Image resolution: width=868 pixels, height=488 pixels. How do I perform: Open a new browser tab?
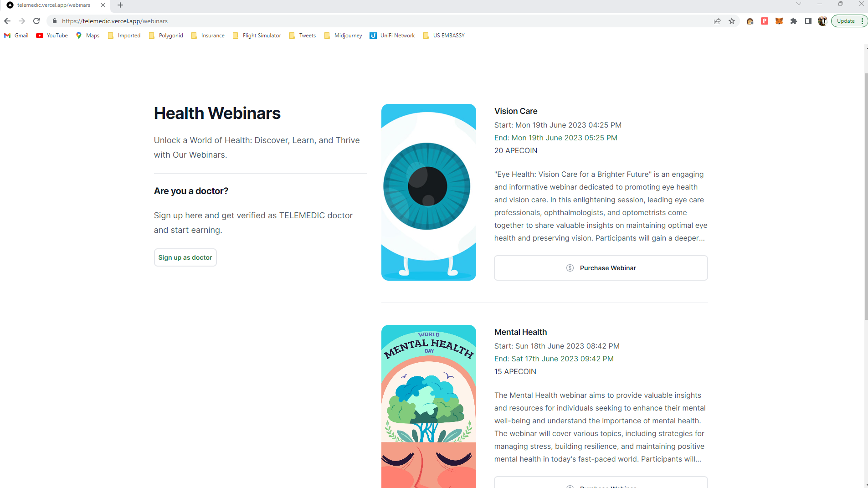[x=120, y=5]
